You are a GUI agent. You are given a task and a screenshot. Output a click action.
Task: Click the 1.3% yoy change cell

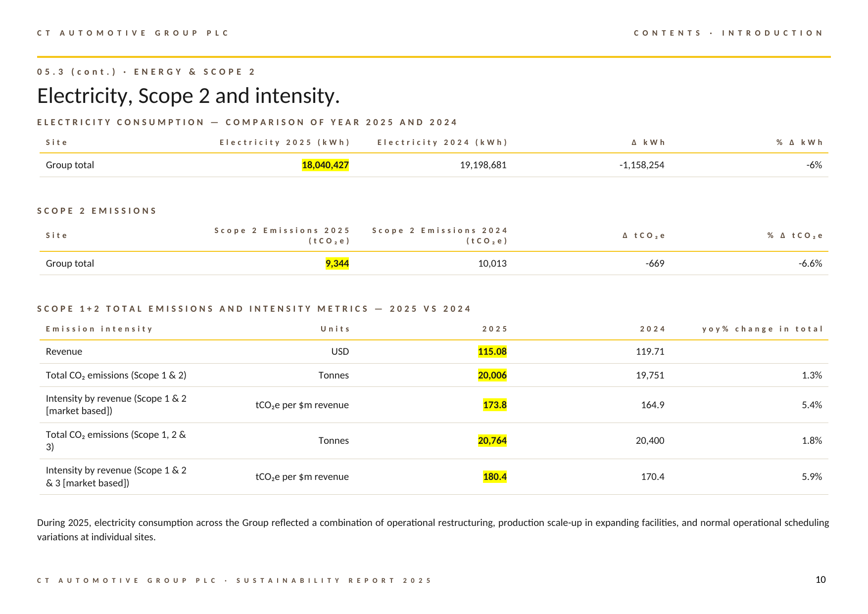pyautogui.click(x=812, y=376)
